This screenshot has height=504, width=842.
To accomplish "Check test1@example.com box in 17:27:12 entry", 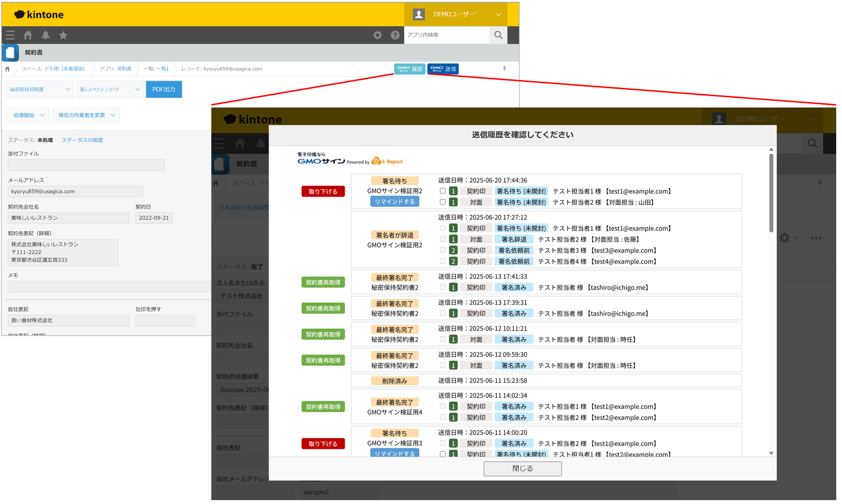I will 442,228.
